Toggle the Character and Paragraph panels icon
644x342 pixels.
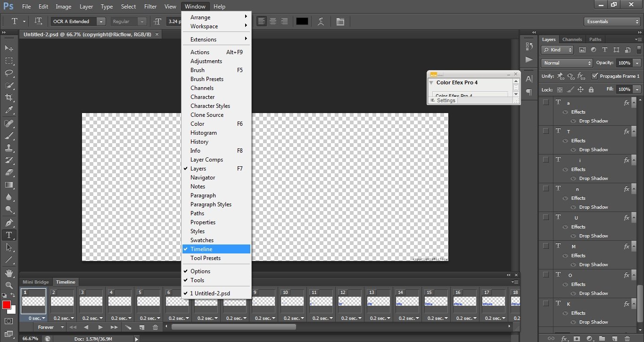pyautogui.click(x=340, y=21)
